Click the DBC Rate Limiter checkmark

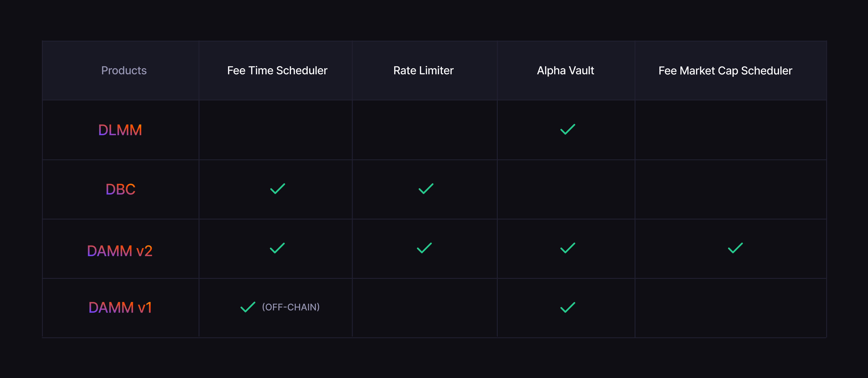pos(426,189)
